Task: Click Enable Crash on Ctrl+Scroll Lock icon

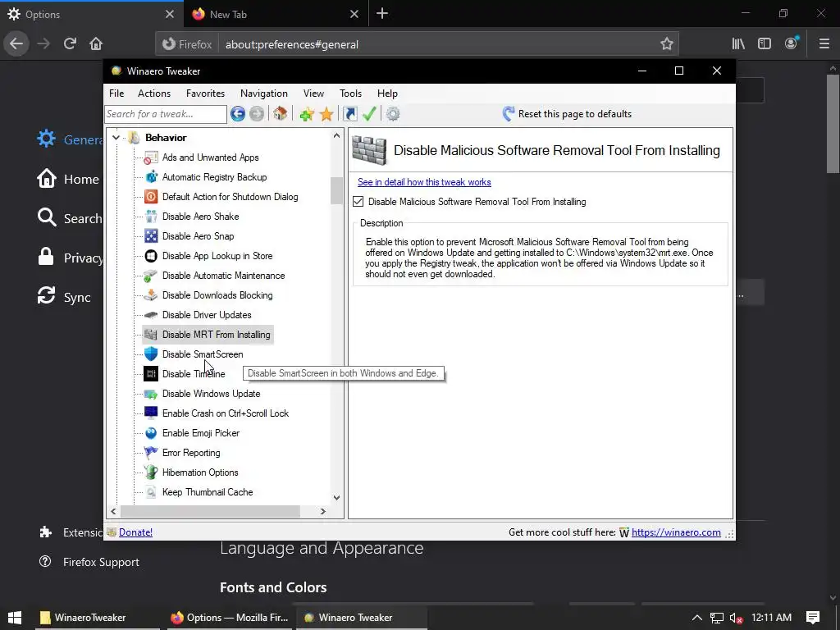Action: (151, 413)
